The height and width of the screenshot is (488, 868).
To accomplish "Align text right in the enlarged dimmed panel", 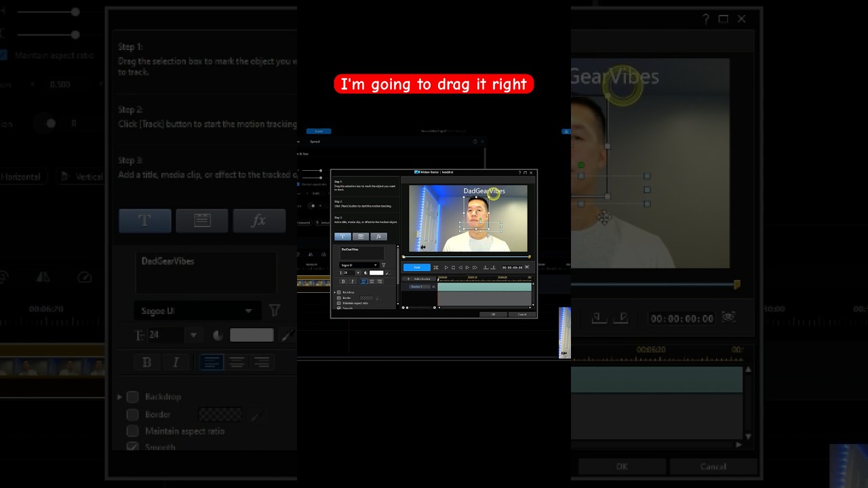I will [262, 363].
